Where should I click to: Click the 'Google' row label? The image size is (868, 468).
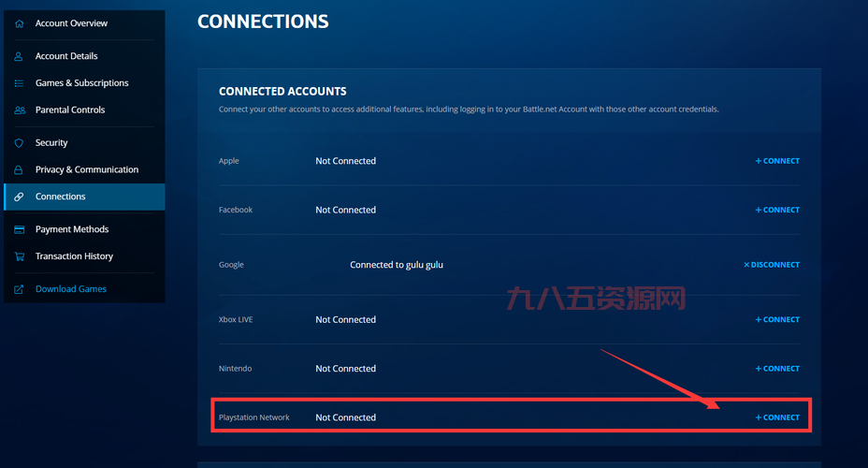pos(231,265)
